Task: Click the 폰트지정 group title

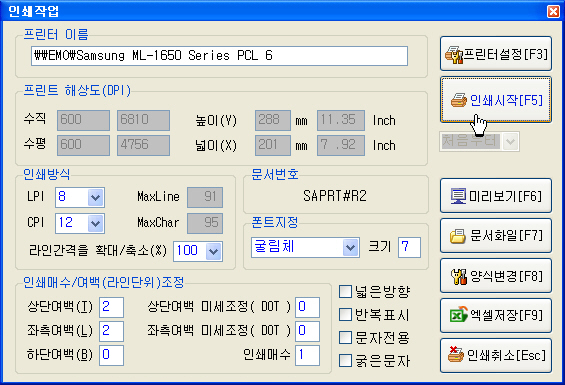Action: [275, 222]
